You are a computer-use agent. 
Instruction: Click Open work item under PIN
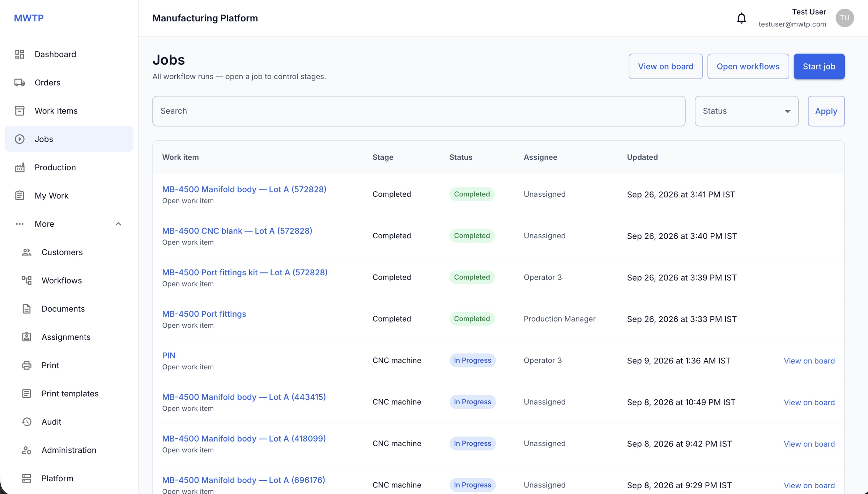coord(188,367)
